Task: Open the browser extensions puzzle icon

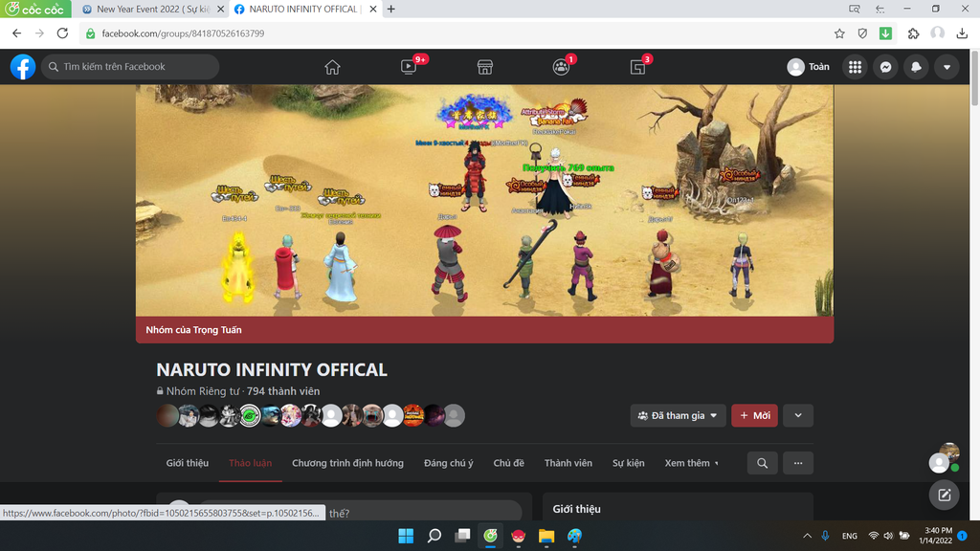Action: pyautogui.click(x=913, y=33)
